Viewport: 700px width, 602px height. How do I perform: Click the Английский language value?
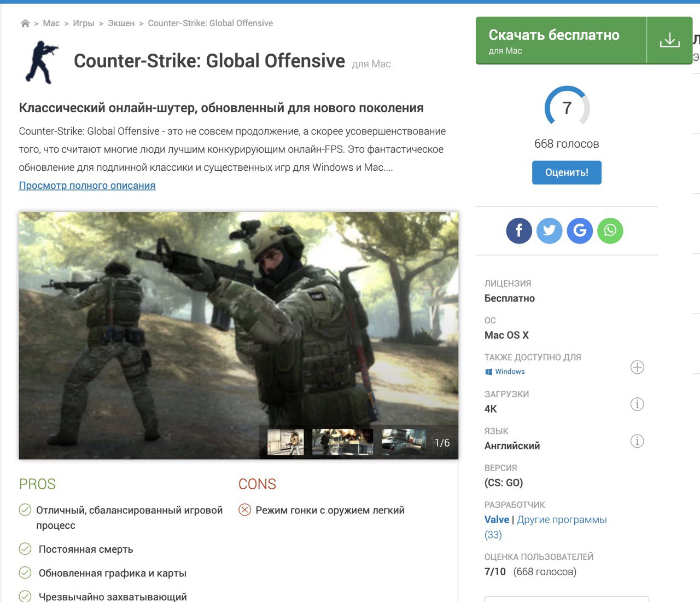click(x=512, y=446)
